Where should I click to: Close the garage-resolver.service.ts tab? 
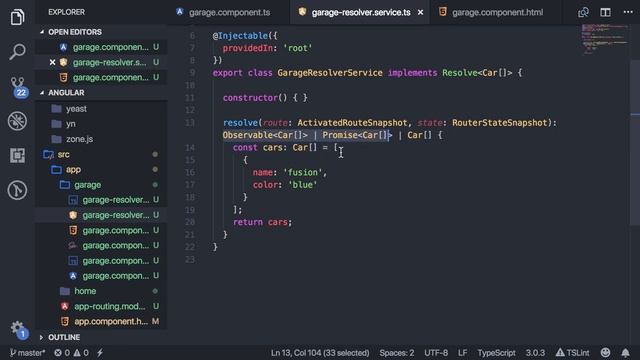[420, 13]
